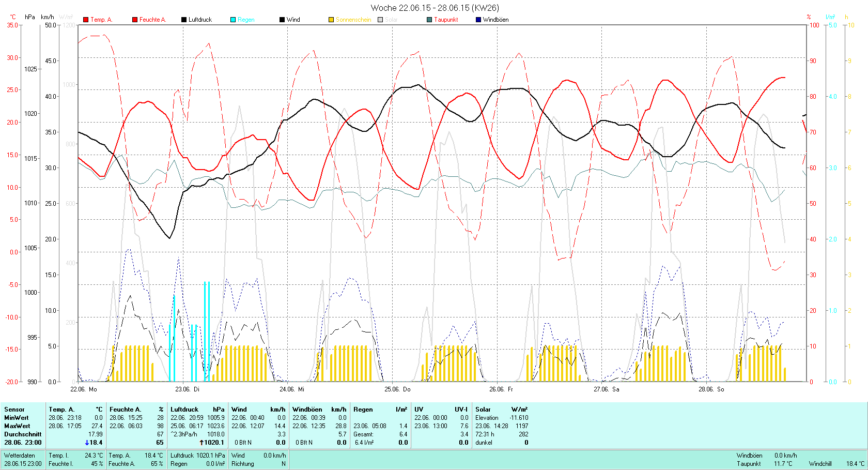Click the black Wind legend swatch
The image size is (868, 470).
click(282, 20)
